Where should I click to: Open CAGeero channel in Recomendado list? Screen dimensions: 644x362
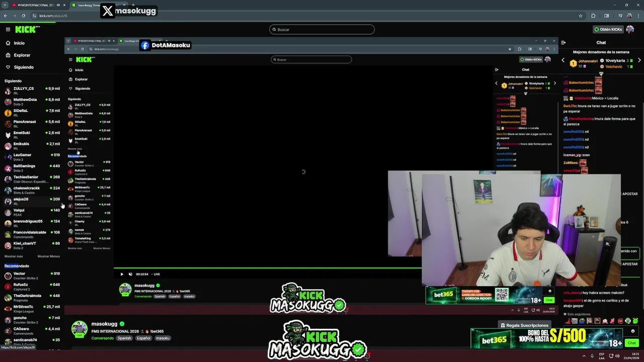tap(32, 331)
